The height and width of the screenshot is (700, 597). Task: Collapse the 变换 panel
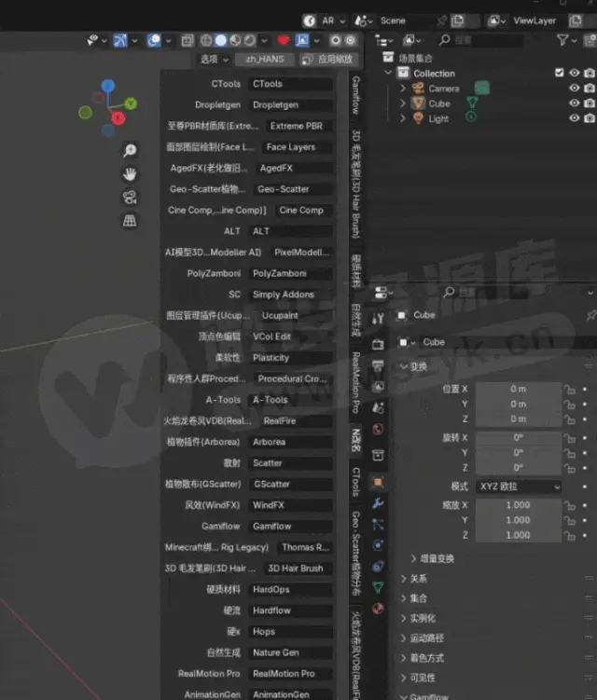(414, 366)
